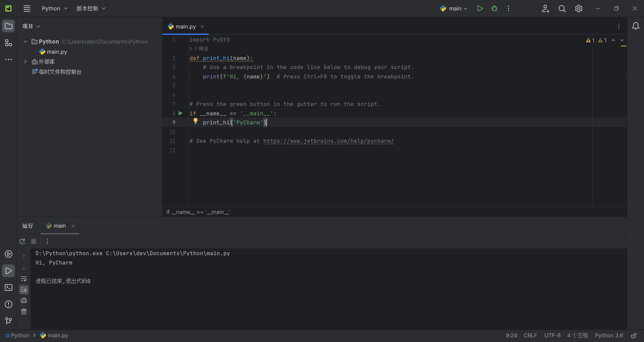Open Python Packages / Services tool window icon
Viewport: 644px width, 342px height.
(8, 254)
